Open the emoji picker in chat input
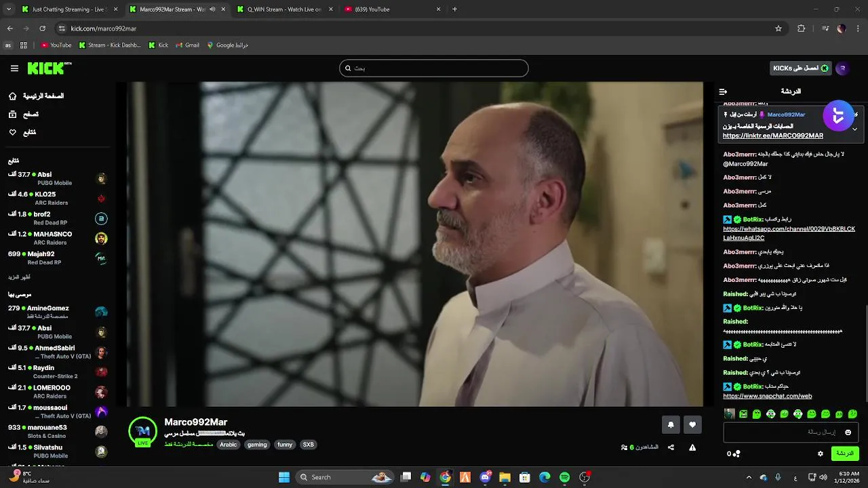The image size is (868, 488). point(848,432)
